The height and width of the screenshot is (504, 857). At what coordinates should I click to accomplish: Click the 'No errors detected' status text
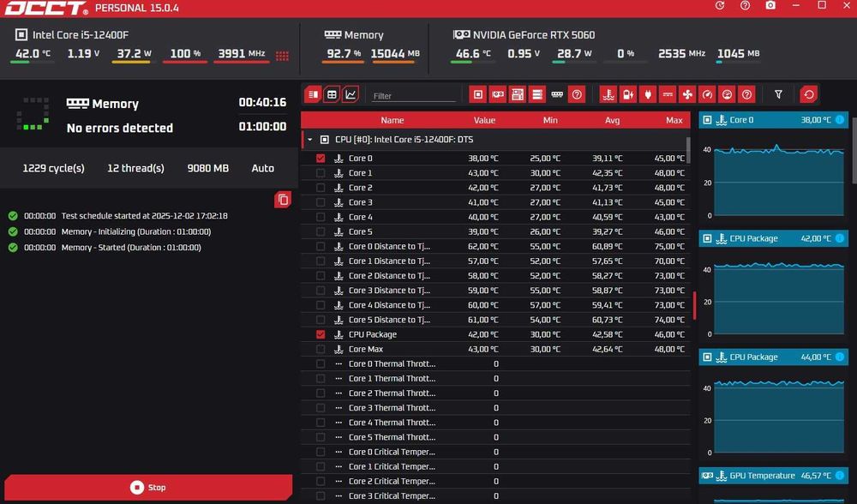120,128
